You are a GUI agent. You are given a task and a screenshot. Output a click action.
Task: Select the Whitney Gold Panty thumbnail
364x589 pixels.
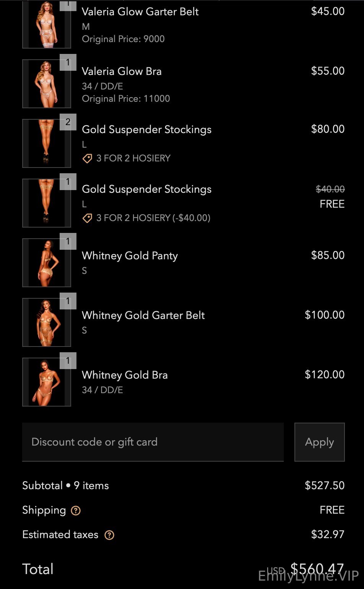click(x=47, y=263)
